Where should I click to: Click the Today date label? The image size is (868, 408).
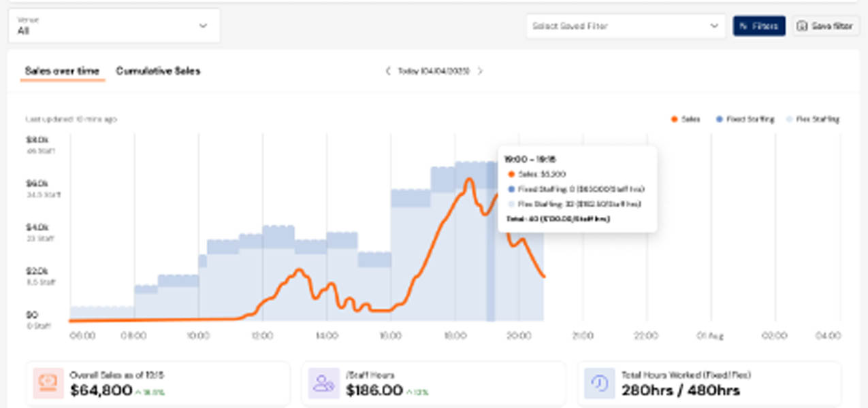coord(434,71)
